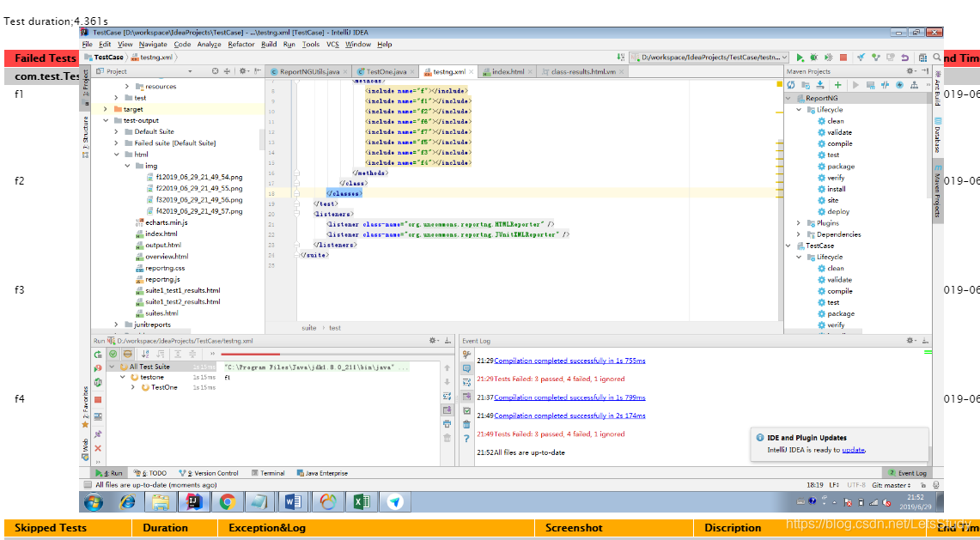Run with coverage from main toolbar
Screen dimensions: 980x540
[x=830, y=58]
